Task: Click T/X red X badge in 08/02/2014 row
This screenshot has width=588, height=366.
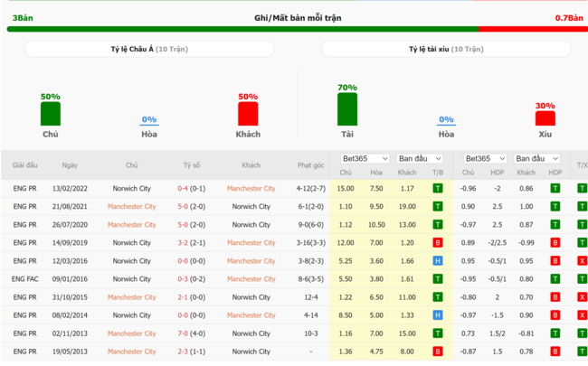Action: pyautogui.click(x=583, y=315)
